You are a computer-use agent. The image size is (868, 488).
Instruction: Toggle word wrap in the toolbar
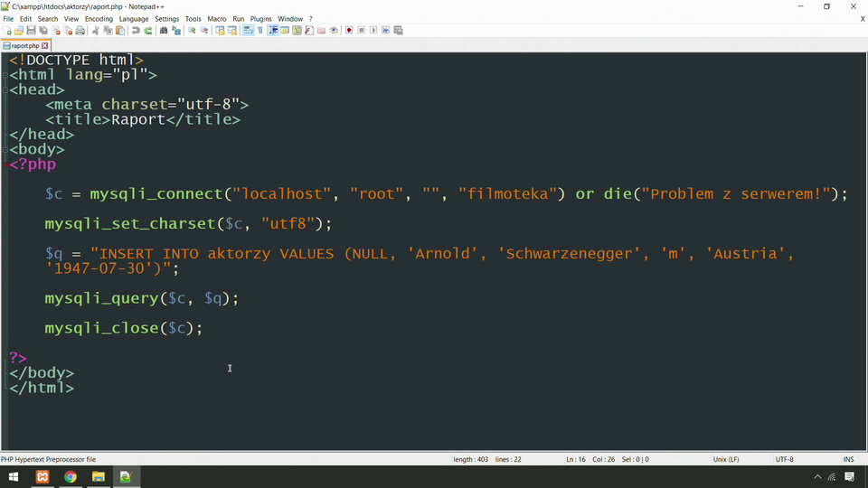pos(249,31)
